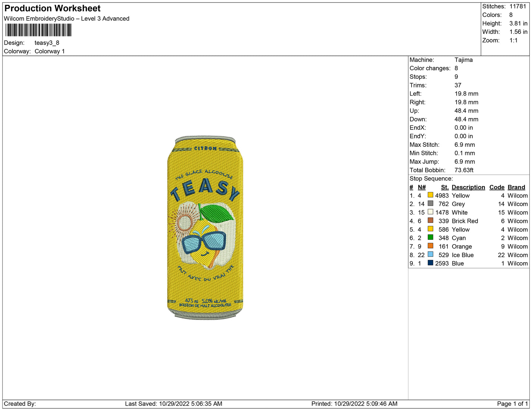532x409 pixels.
Task: Select the trims value "37"
Action: click(x=458, y=85)
